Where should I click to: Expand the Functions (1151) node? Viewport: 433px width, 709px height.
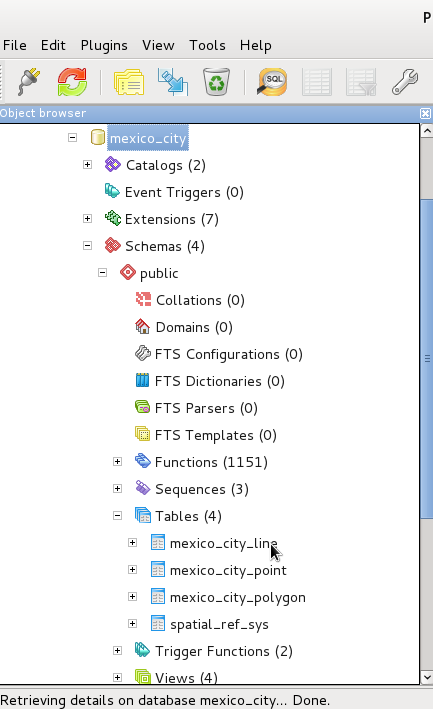(x=118, y=462)
